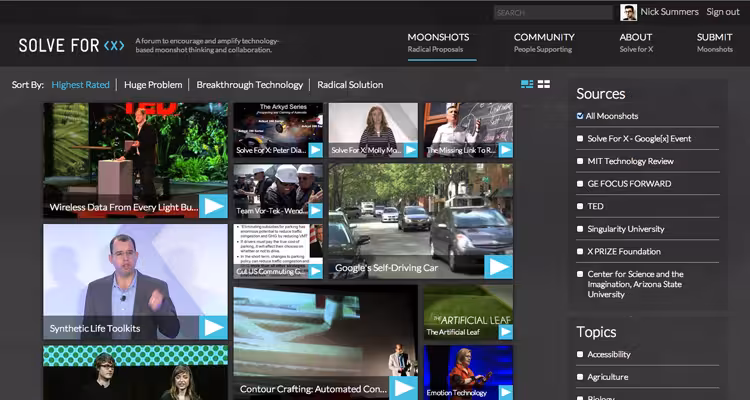This screenshot has width=750, height=400.
Task: Focus the Search input field
Action: tap(553, 12)
